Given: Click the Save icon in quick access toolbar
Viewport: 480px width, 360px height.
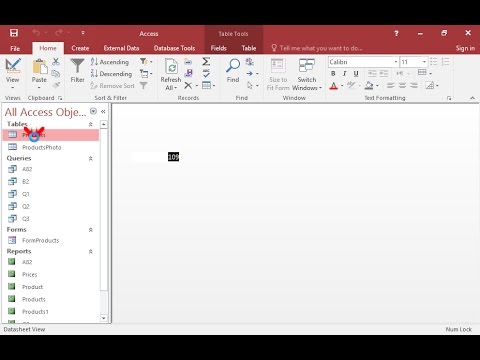Looking at the screenshot, I should point(14,33).
